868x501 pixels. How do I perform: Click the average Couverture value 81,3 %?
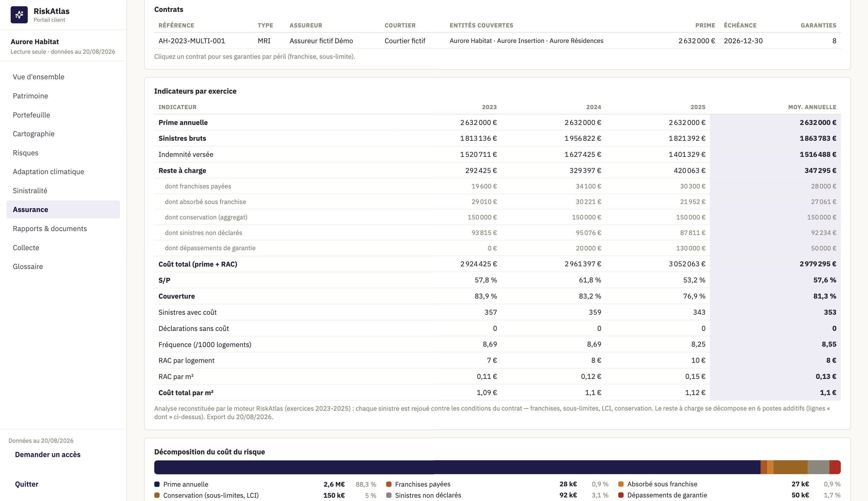coord(825,296)
